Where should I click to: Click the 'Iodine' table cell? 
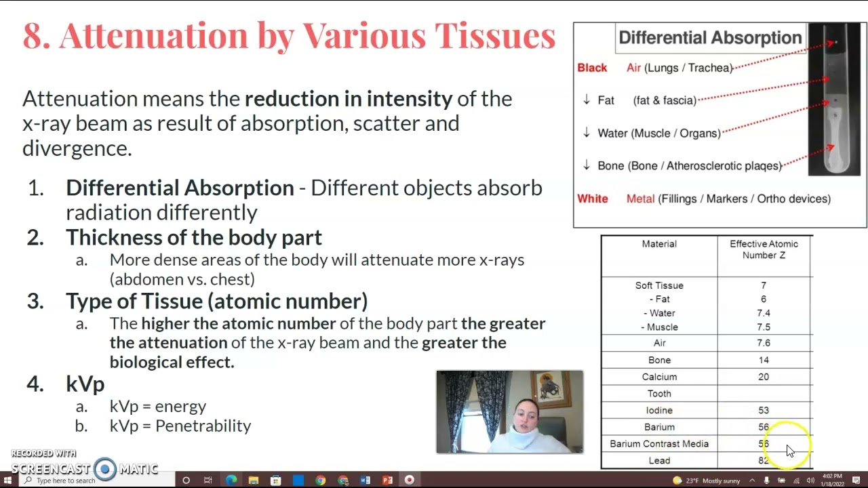point(659,410)
